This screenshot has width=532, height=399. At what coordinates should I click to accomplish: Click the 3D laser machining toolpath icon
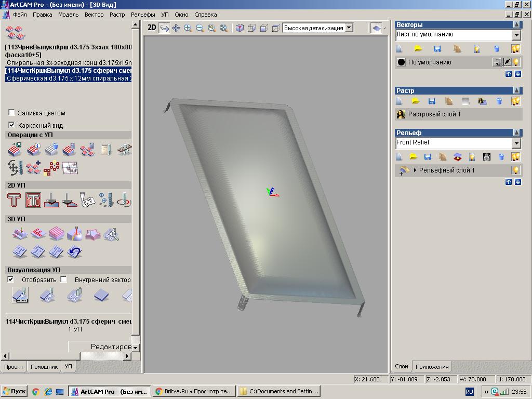(x=75, y=234)
